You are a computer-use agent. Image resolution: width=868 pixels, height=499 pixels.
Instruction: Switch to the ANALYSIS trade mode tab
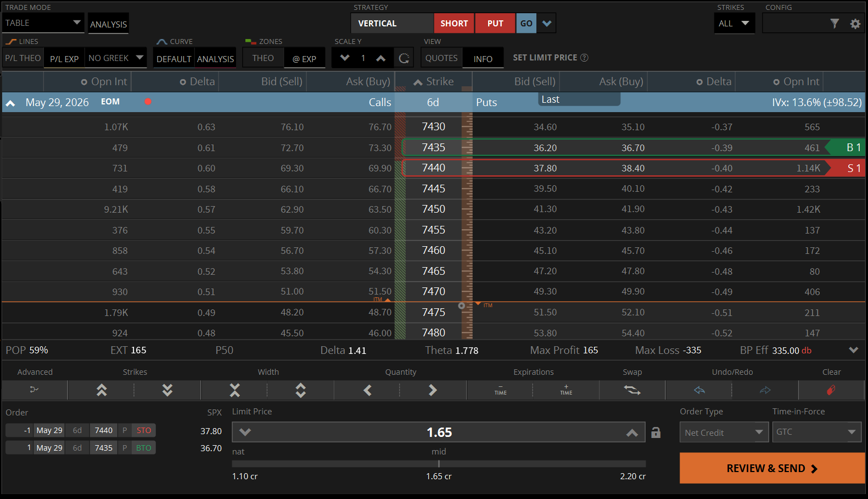pyautogui.click(x=108, y=24)
